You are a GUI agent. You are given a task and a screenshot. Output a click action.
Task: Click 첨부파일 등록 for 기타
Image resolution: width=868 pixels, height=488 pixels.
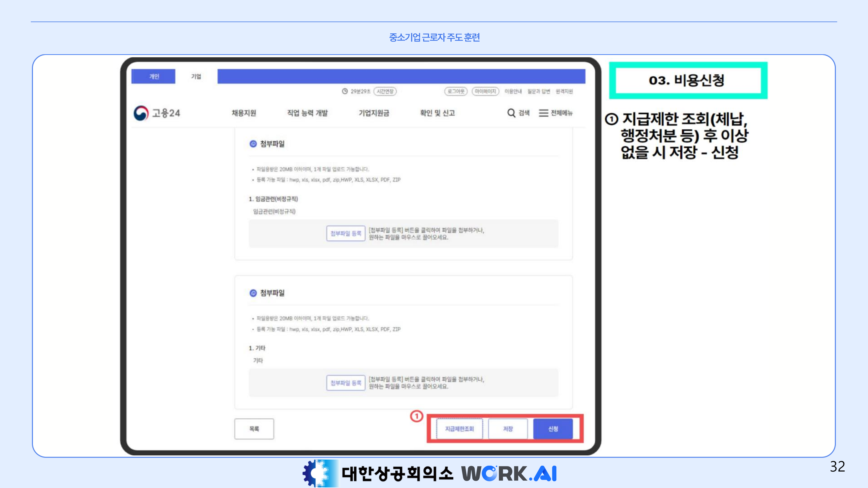tap(346, 383)
